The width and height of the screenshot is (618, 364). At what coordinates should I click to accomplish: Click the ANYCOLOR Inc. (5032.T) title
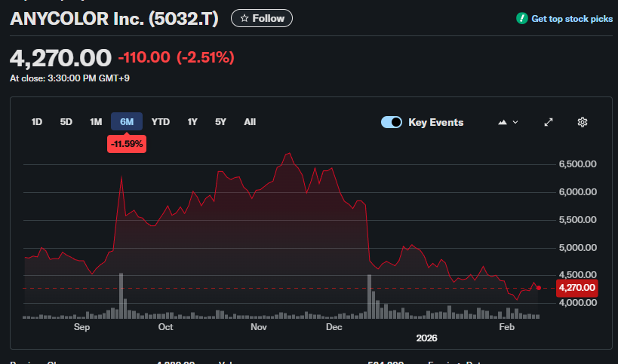pos(114,19)
